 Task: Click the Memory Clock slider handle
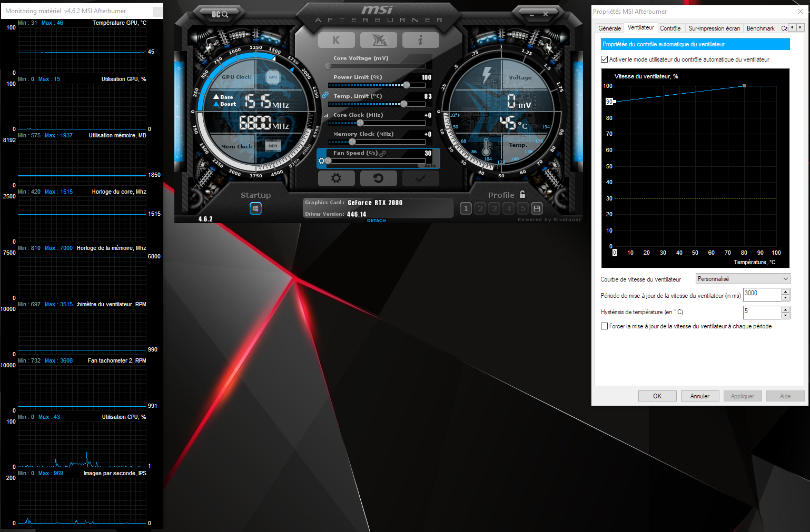click(352, 142)
